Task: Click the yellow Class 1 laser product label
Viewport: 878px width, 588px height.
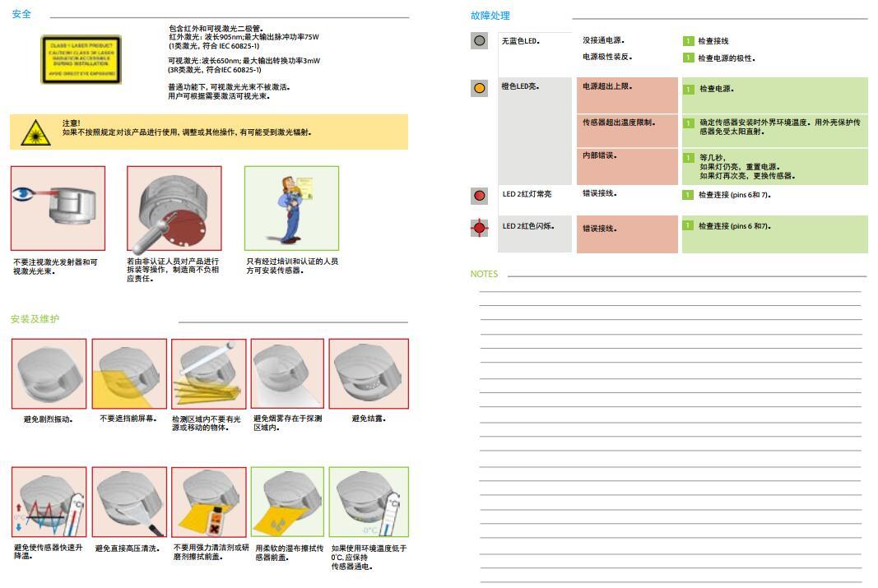Action: pyautogui.click(x=81, y=59)
